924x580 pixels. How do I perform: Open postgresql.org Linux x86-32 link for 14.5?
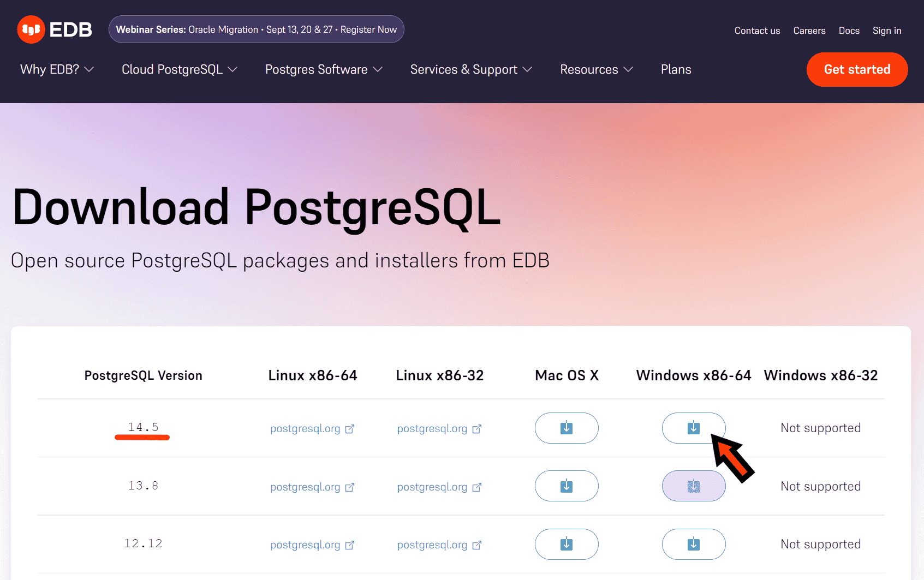coord(439,429)
